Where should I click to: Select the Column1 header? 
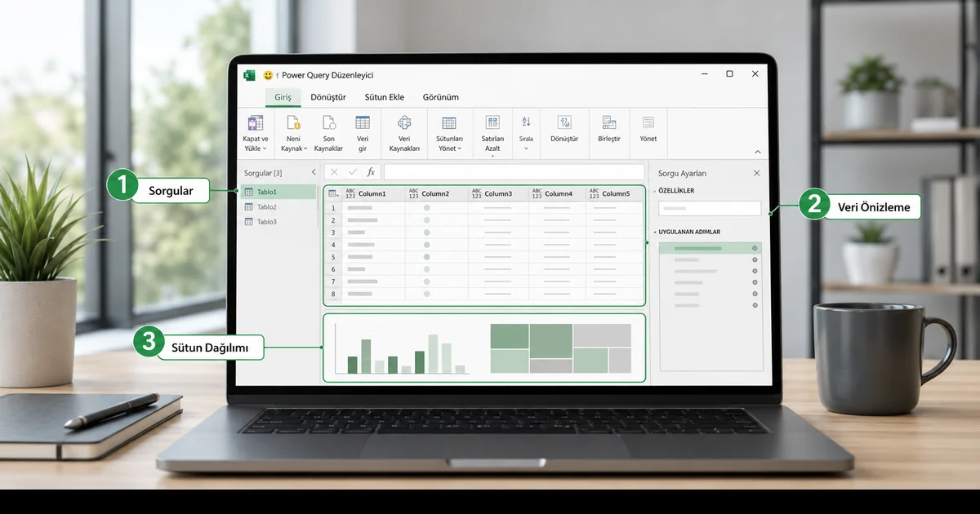click(x=373, y=194)
